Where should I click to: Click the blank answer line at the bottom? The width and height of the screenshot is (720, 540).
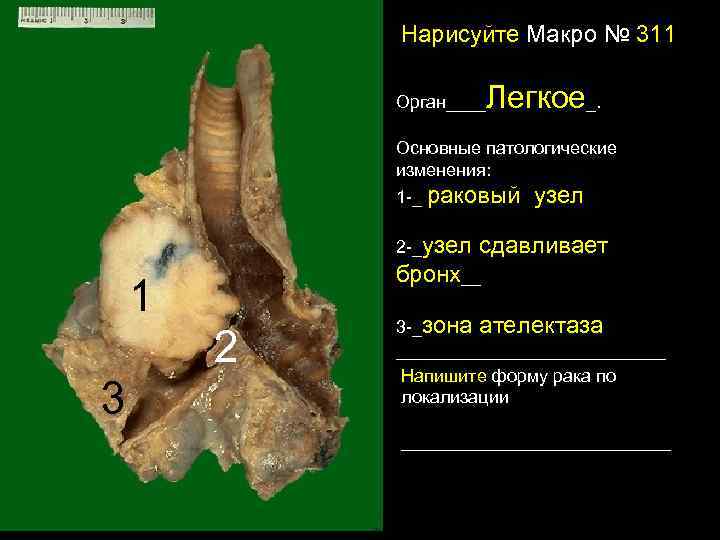click(536, 450)
